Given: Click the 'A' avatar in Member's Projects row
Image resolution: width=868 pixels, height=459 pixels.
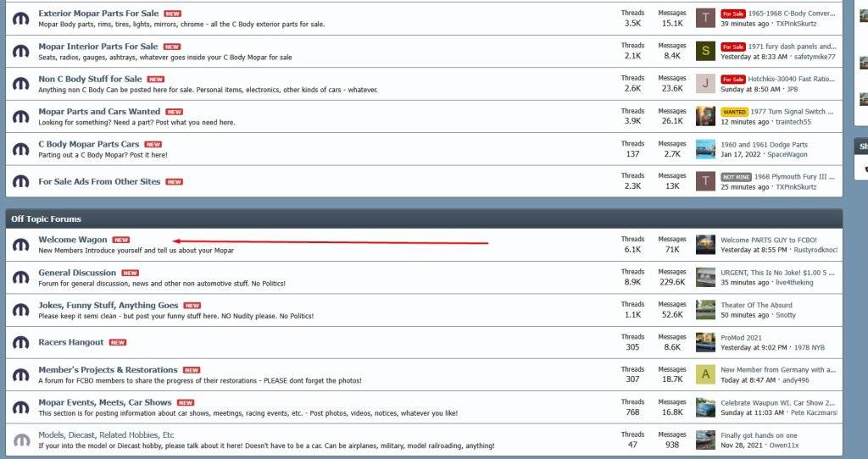Looking at the screenshot, I should [705, 375].
